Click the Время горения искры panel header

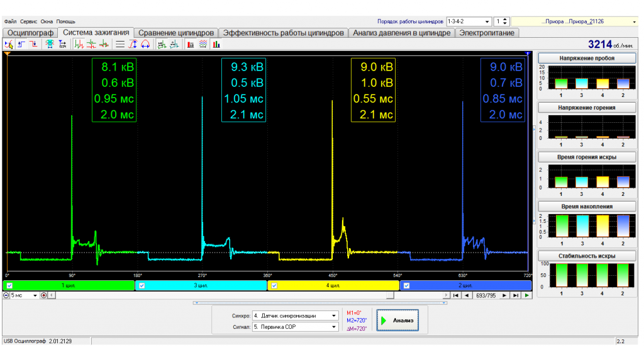click(587, 157)
